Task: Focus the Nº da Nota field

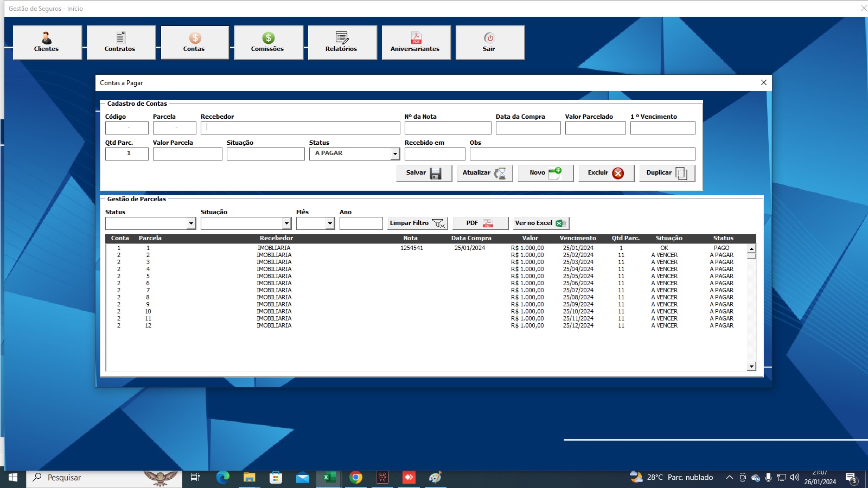Action: click(448, 128)
